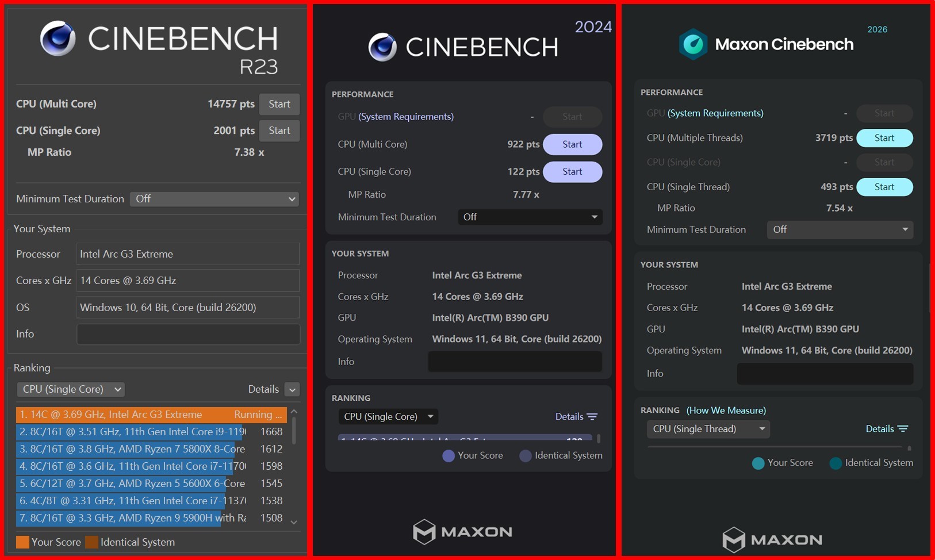Click the Maxon Cinebench hexagon logo
This screenshot has width=935, height=560.
tap(693, 44)
